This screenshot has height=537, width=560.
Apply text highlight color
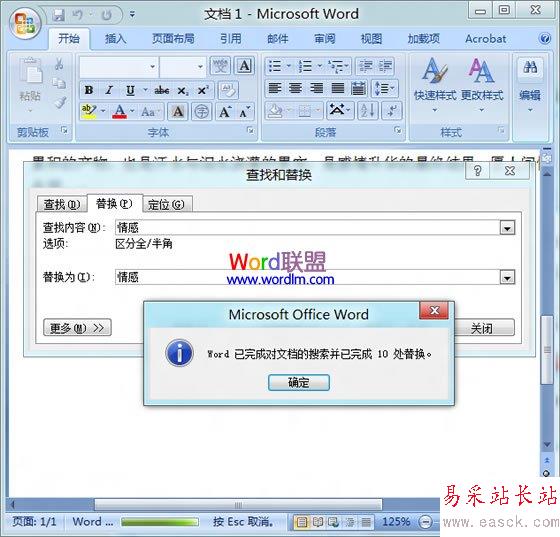[89, 112]
